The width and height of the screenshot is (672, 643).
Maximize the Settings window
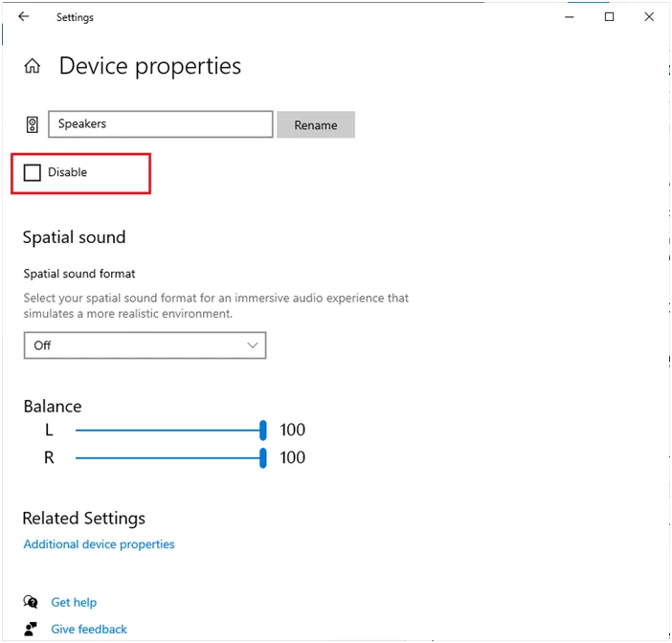tap(609, 16)
